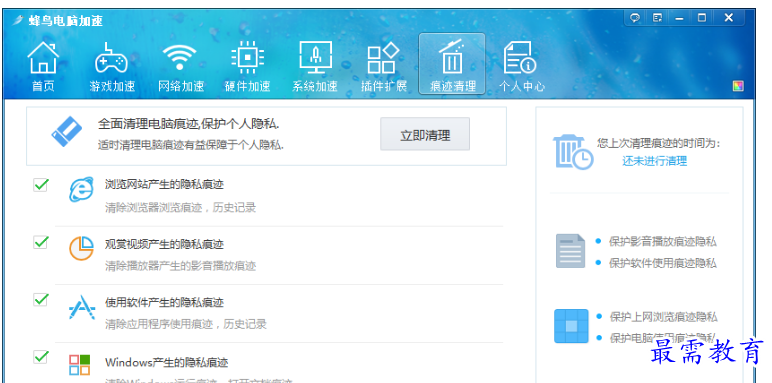Viewport: 772px width, 383px height.
Task: Click the 蜂鸟电脑加速 app logo
Action: 18,21
